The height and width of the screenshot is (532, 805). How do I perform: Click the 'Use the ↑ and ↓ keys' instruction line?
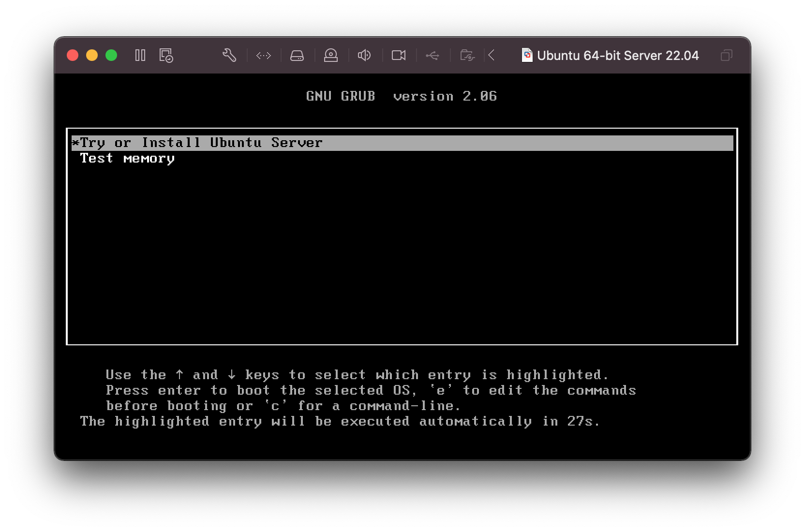[x=357, y=375]
